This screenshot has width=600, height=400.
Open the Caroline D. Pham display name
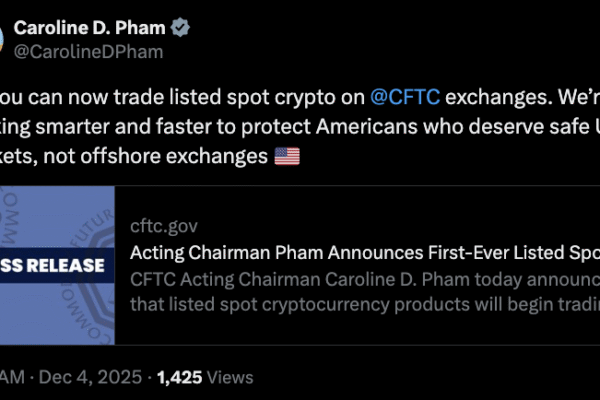86,27
